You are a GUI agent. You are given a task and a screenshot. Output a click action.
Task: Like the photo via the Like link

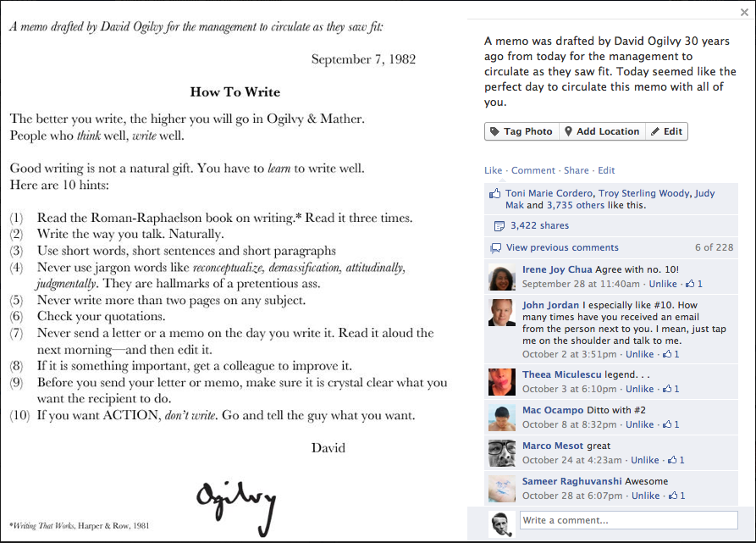(494, 170)
